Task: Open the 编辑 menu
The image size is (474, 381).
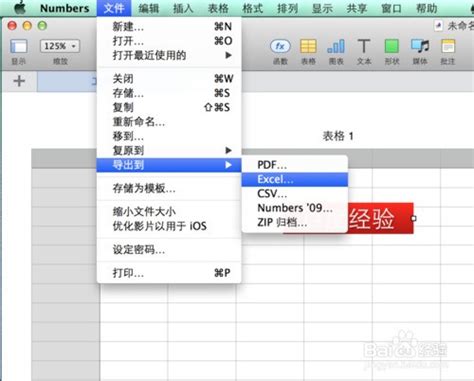Action: click(149, 8)
